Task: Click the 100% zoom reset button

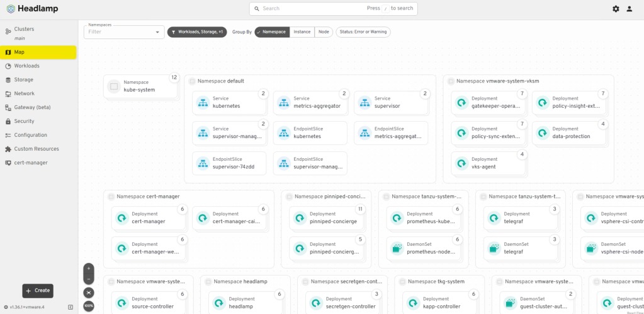Action: click(88, 306)
